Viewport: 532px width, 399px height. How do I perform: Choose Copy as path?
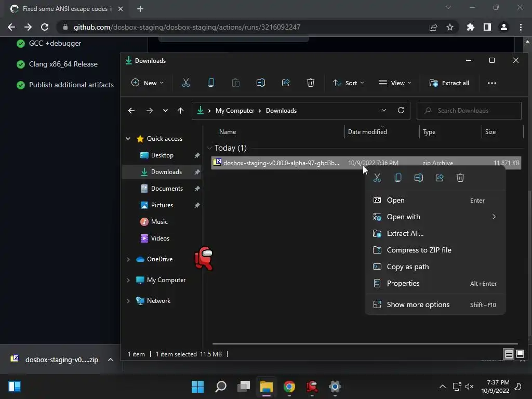pyautogui.click(x=435, y=267)
